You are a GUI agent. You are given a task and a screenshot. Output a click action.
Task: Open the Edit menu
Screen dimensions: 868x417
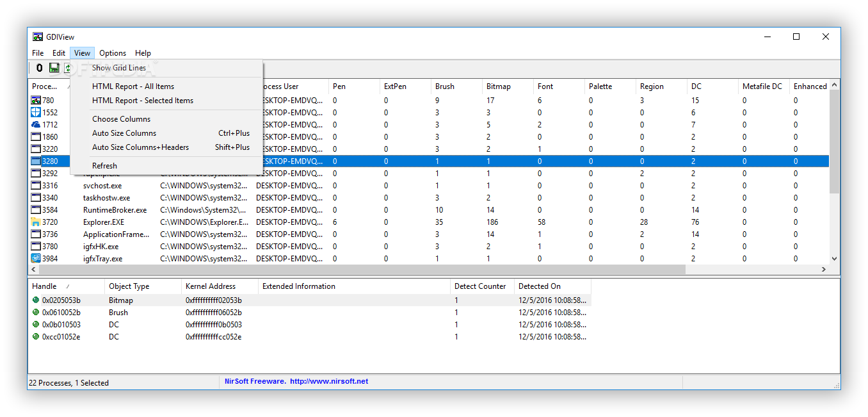click(59, 53)
